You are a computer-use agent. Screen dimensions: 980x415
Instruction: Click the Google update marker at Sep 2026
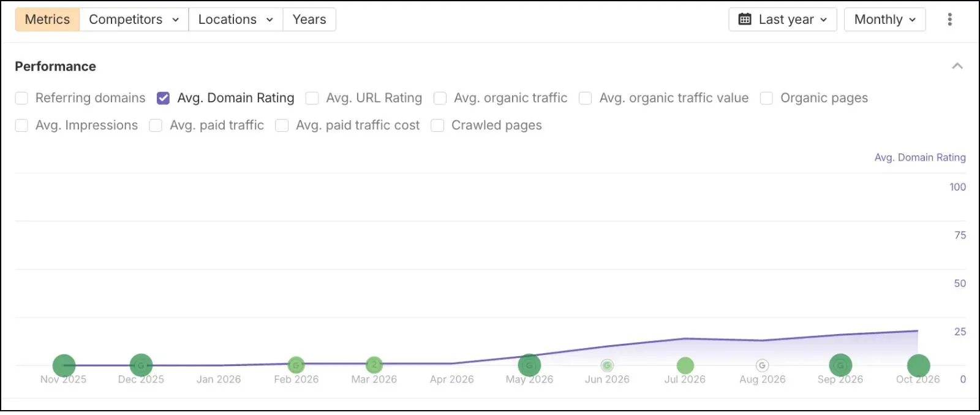[x=840, y=366]
